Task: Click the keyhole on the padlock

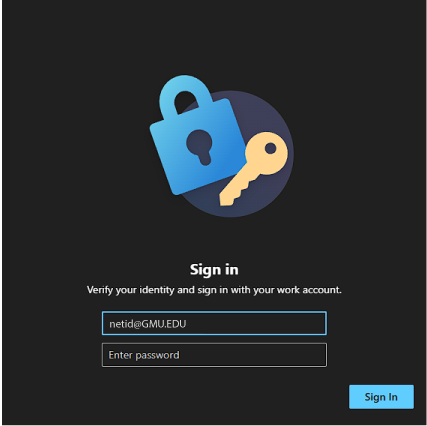Action: (199, 147)
